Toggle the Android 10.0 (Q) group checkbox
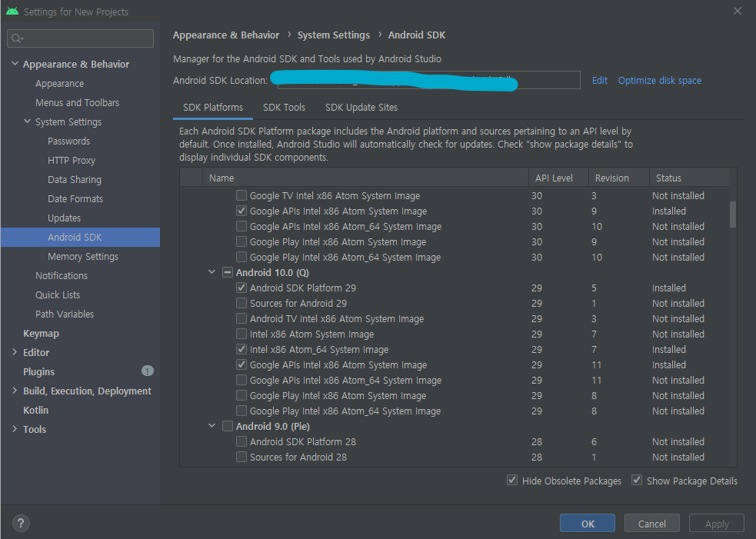 228,272
